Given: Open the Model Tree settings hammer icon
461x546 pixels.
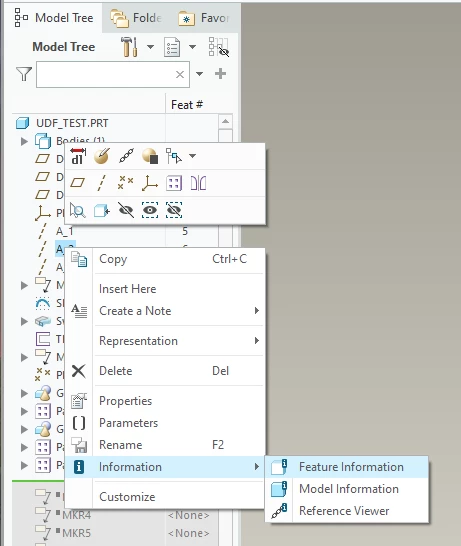Looking at the screenshot, I should 129,47.
